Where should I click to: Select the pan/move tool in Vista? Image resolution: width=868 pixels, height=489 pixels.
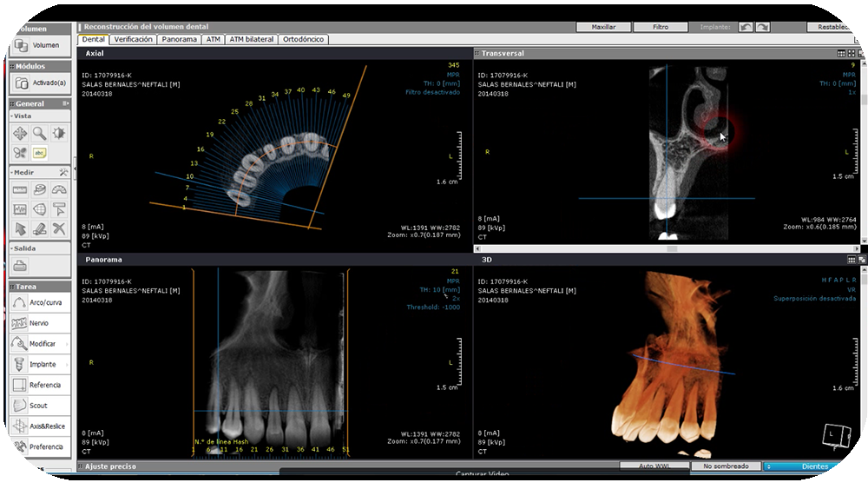click(20, 133)
